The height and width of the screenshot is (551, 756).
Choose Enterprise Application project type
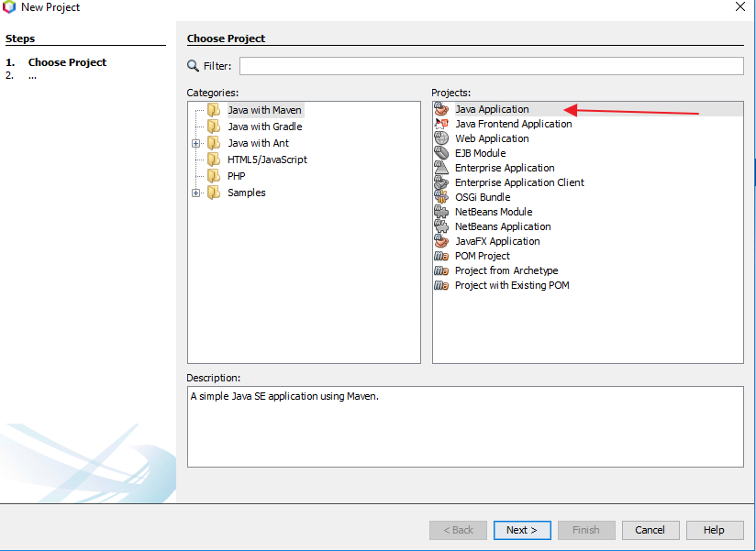pos(505,168)
